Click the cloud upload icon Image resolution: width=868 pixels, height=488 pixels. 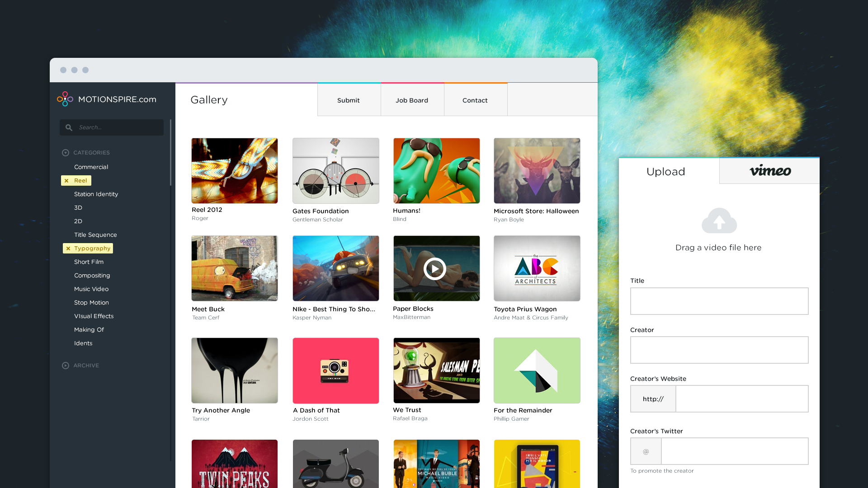click(x=719, y=221)
